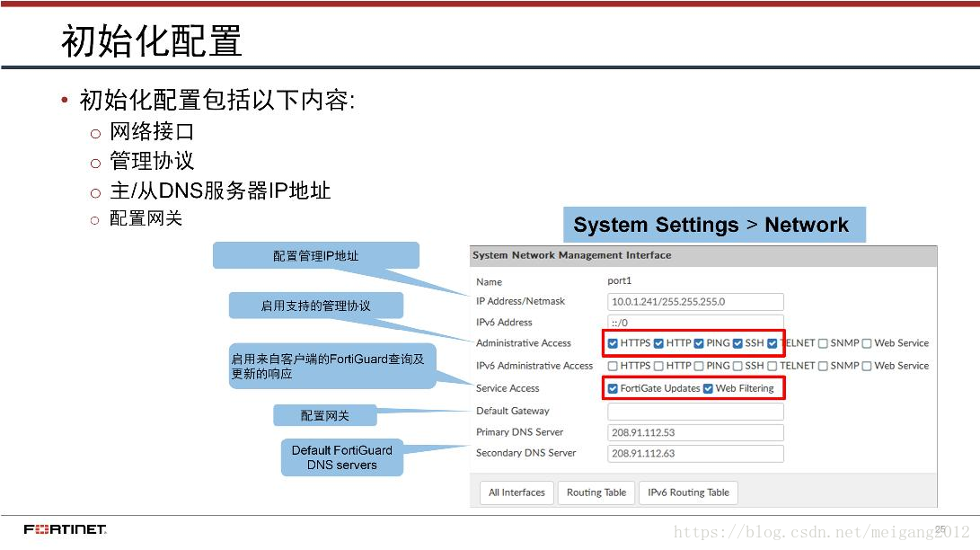Enable HTTPS under IPv6 Administrative Access
The height and width of the screenshot is (550, 980).
pos(613,366)
